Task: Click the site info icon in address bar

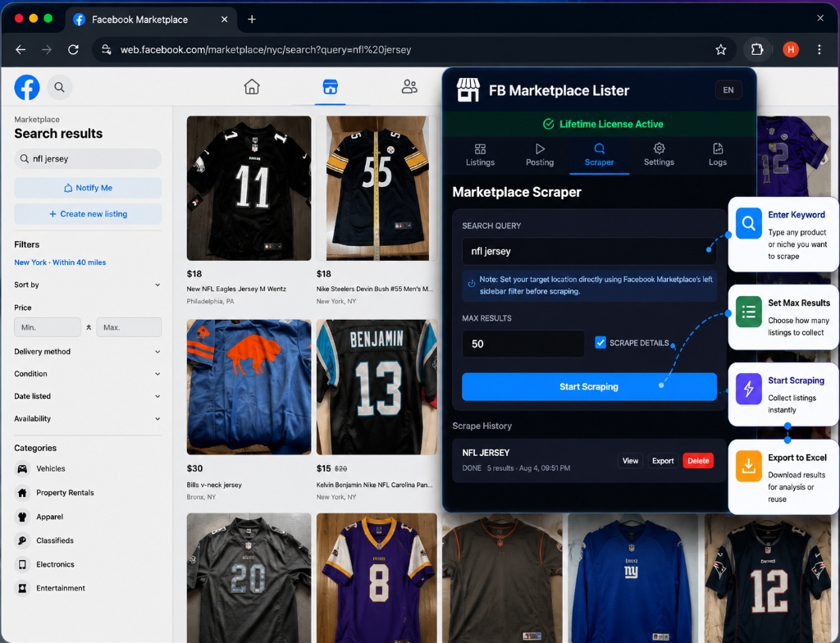Action: [x=107, y=50]
